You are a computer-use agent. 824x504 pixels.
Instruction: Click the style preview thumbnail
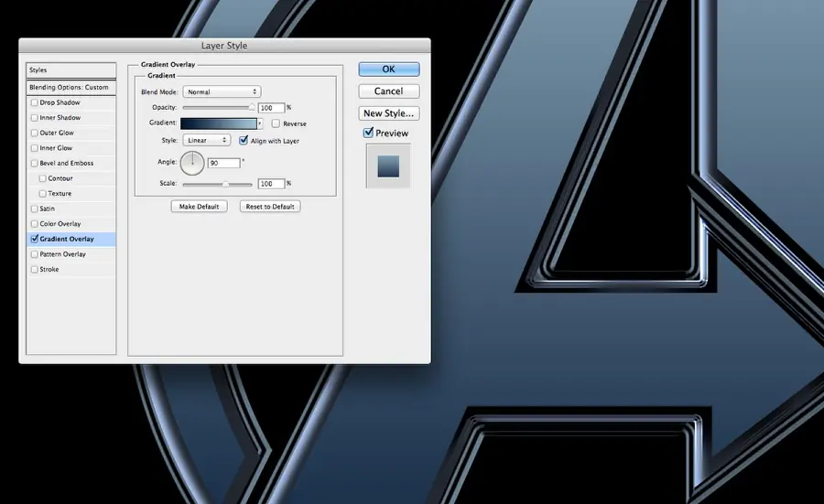coord(388,166)
